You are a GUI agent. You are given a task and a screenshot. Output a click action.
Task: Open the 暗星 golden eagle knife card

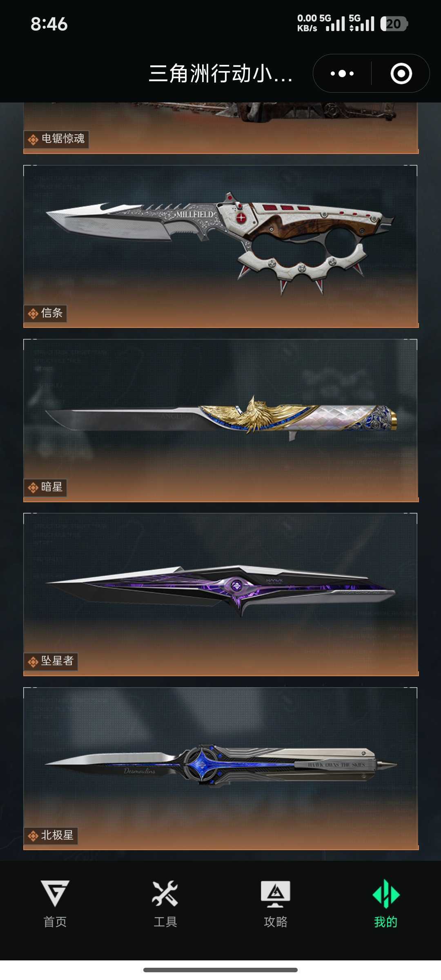pyautogui.click(x=220, y=420)
